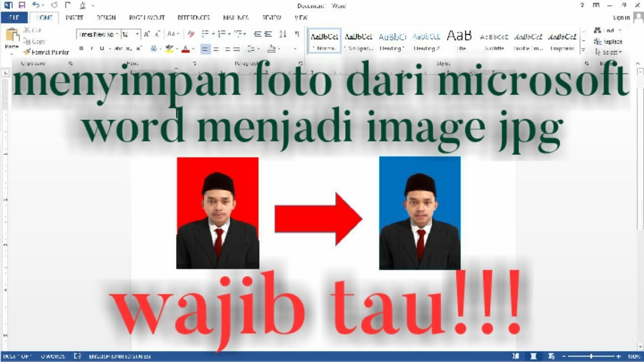Viewport: 644px width, 362px height.
Task: Open Ribbon Display Options
Action: pos(596,6)
